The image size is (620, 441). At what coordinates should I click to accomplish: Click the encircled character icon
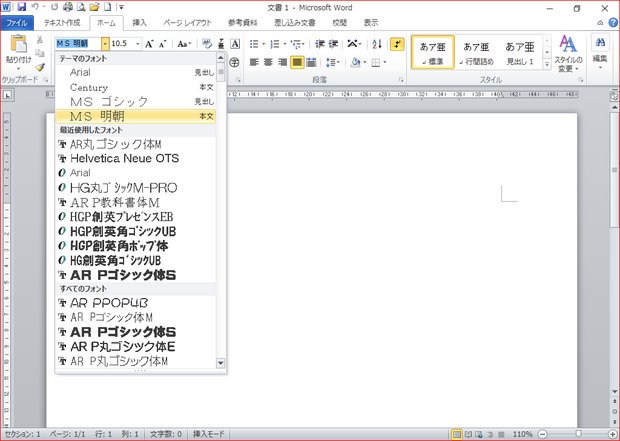pos(234,62)
